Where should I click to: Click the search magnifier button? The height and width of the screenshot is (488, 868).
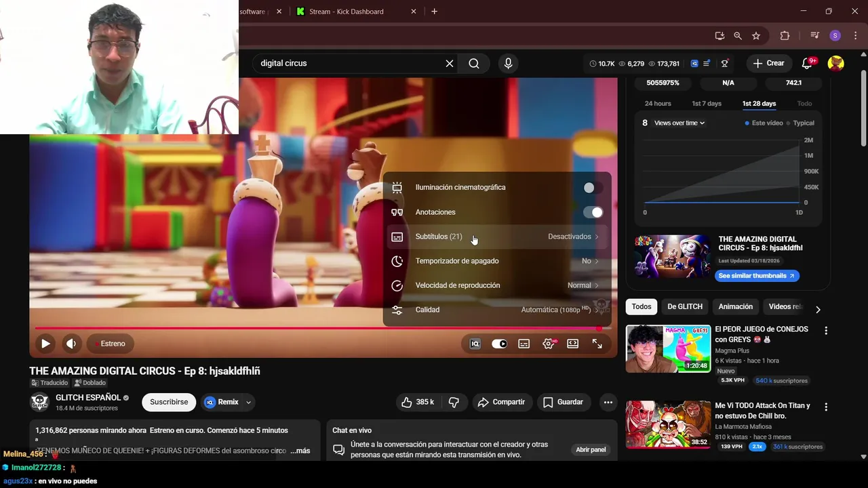[x=474, y=63]
